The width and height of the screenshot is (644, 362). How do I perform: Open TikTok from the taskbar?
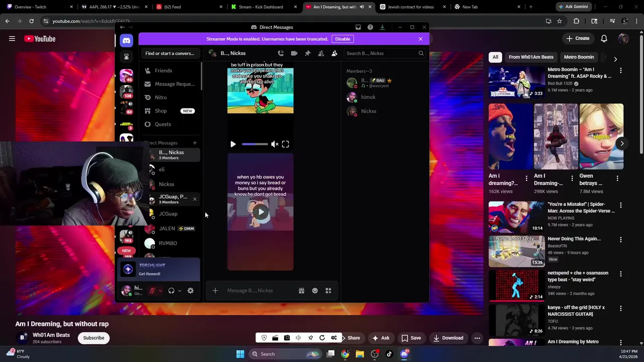pos(389,354)
